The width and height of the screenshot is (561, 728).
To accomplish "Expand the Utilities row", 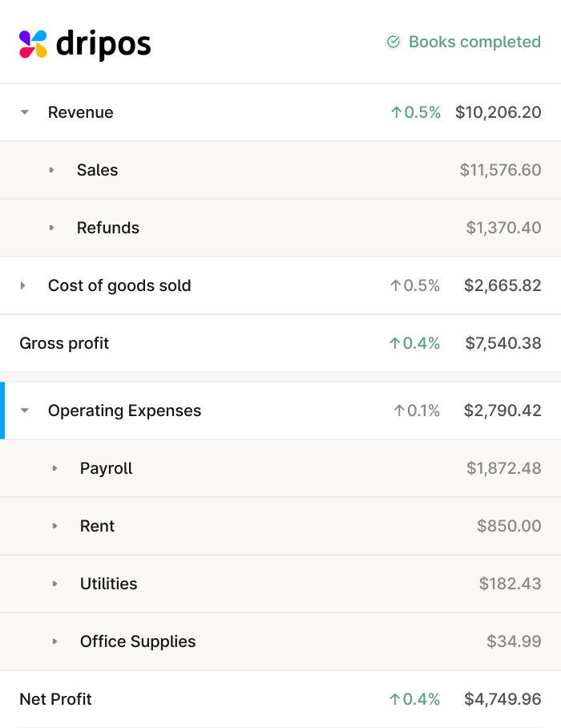I will click(x=55, y=584).
